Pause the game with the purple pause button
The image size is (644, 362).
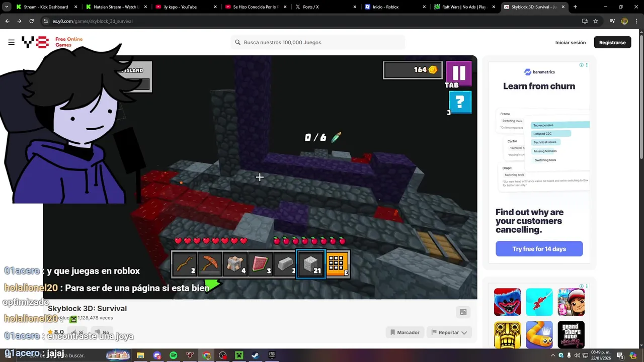tap(459, 73)
